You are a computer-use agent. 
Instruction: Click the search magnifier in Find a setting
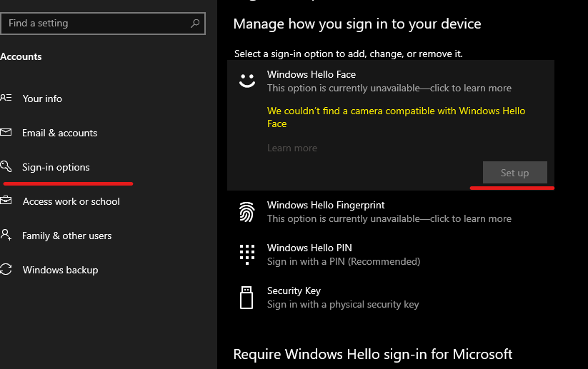195,24
